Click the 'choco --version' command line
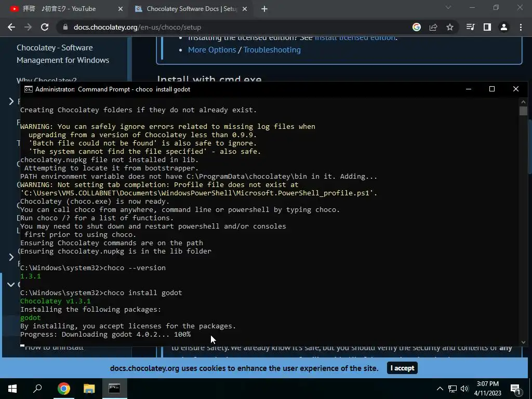 tap(93, 268)
